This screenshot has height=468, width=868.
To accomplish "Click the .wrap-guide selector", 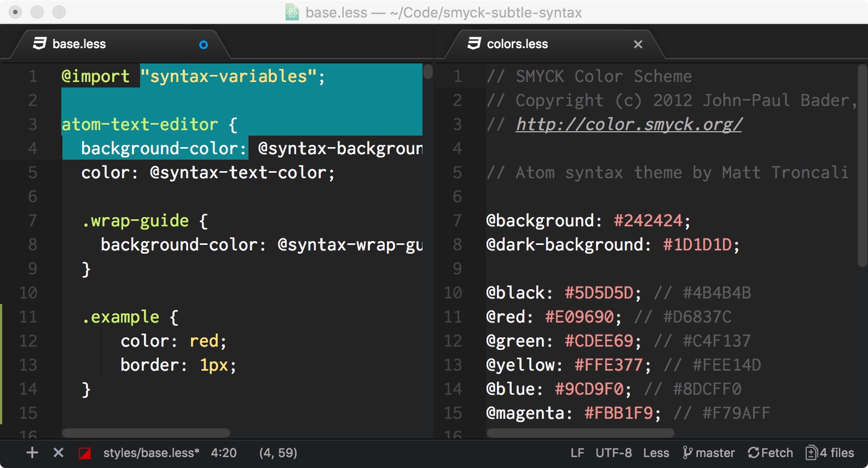I will tap(135, 221).
